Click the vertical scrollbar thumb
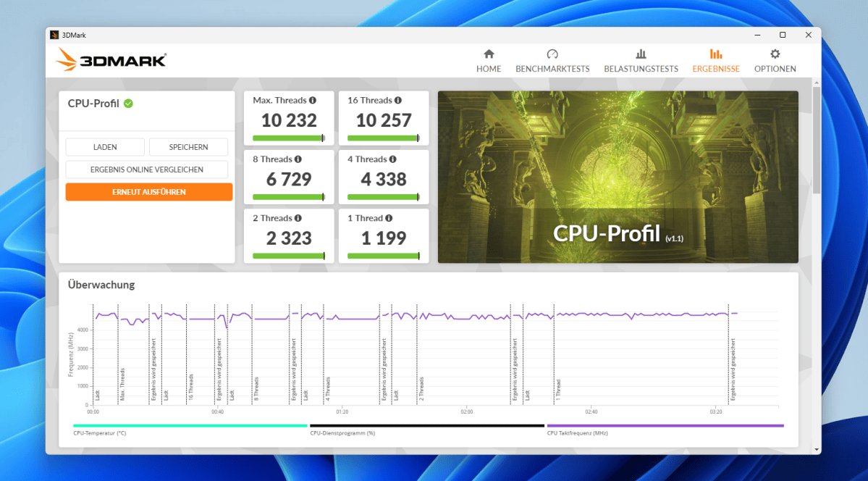Viewport: 868px width, 481px height. coord(817,140)
